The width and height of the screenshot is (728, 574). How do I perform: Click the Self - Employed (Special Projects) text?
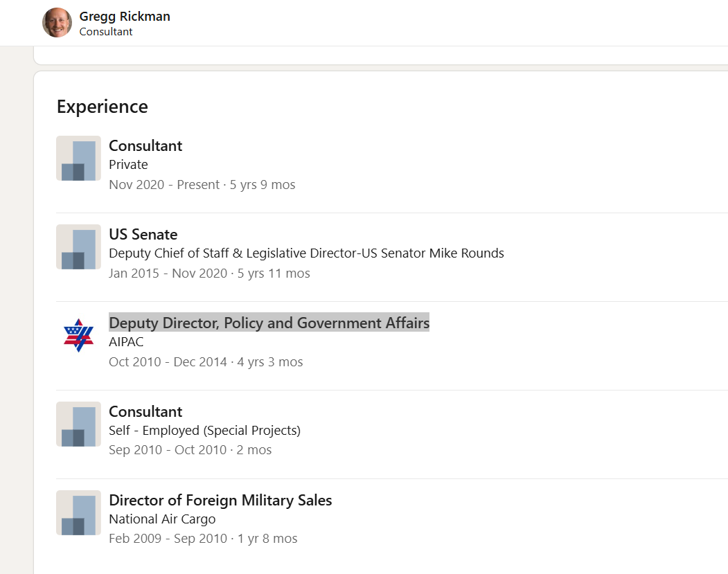click(205, 431)
